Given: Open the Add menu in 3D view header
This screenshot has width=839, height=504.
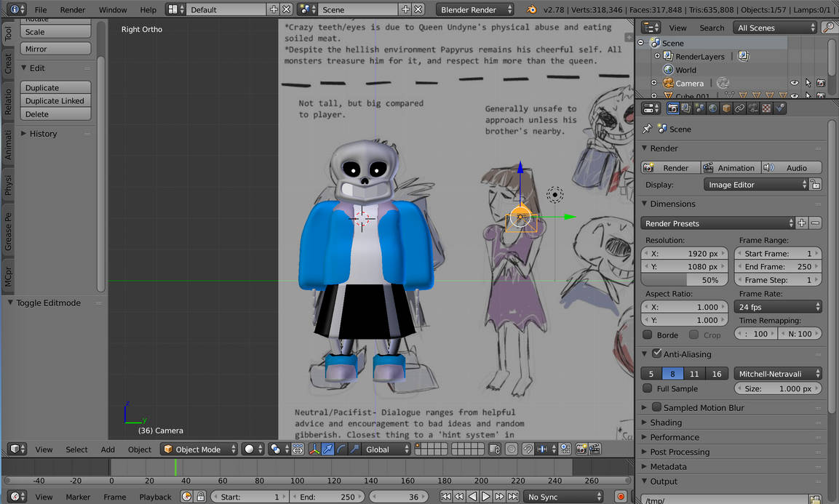Looking at the screenshot, I should point(108,449).
